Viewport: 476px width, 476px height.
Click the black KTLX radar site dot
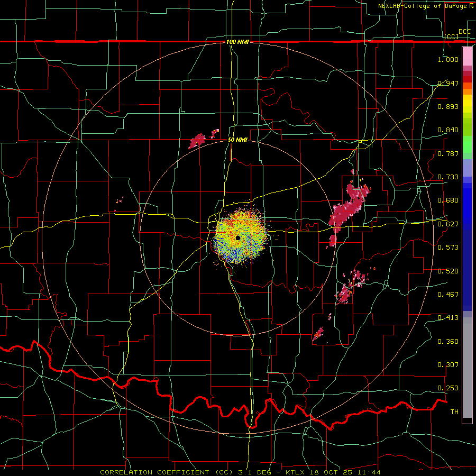[238, 238]
